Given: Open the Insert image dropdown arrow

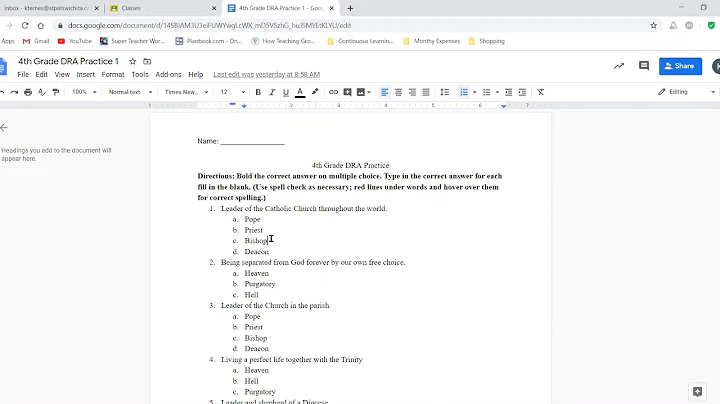Looking at the screenshot, I should click(x=369, y=92).
